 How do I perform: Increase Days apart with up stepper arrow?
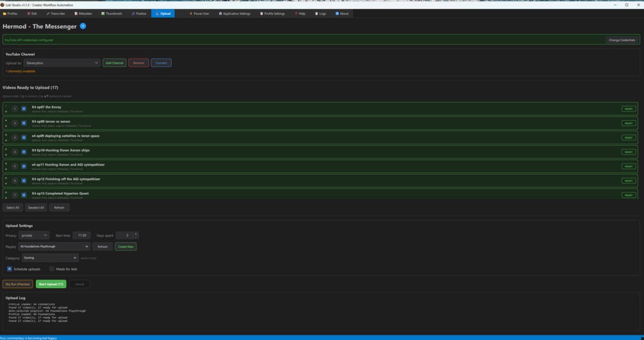136,234
